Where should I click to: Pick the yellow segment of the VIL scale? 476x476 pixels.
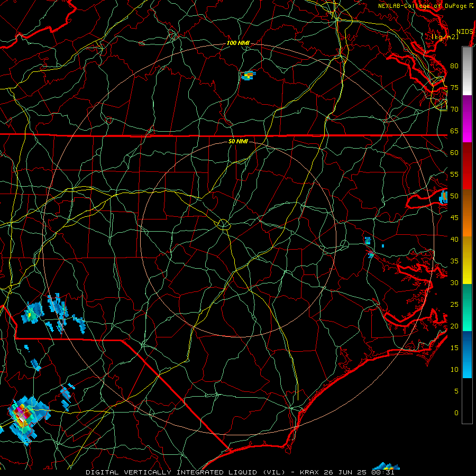tap(467, 260)
